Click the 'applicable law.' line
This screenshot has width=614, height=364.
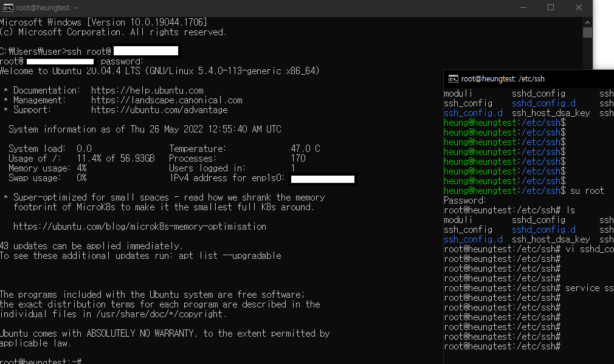36,343
